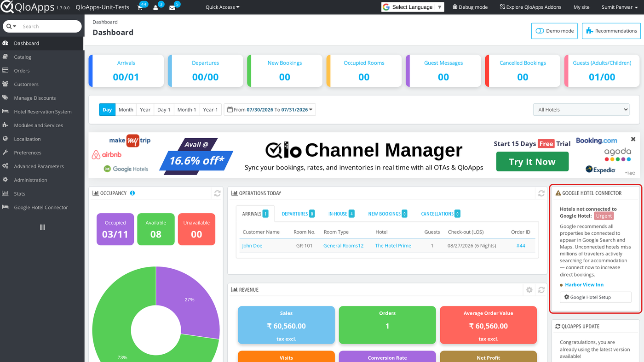The height and width of the screenshot is (362, 644).
Task: Expand the sidebar search filter caret
Action: (x=15, y=27)
